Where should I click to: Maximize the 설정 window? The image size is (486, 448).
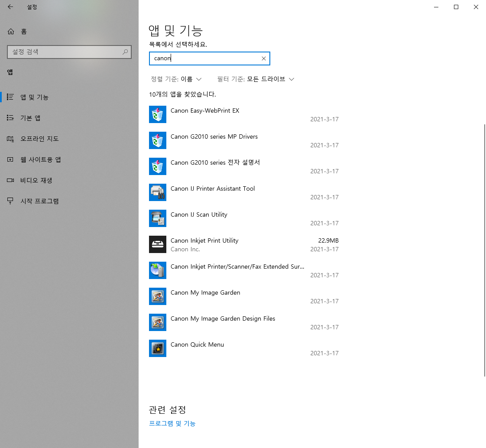click(x=456, y=7)
